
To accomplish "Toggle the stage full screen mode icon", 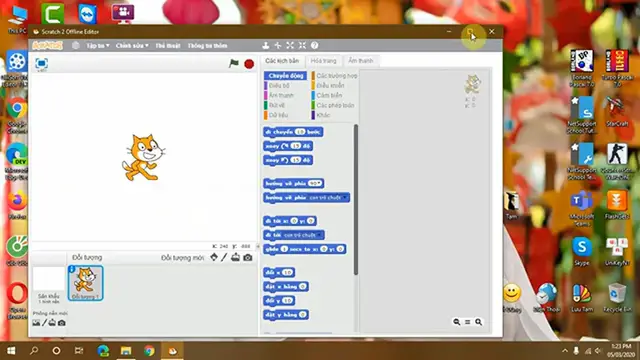I will (41, 64).
